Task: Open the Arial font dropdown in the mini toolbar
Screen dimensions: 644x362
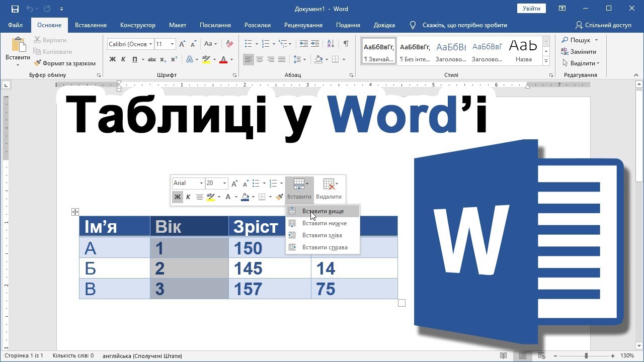Action: [201, 183]
